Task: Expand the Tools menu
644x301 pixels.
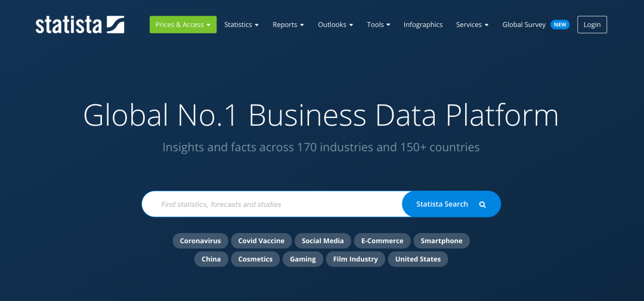Action: coord(379,24)
